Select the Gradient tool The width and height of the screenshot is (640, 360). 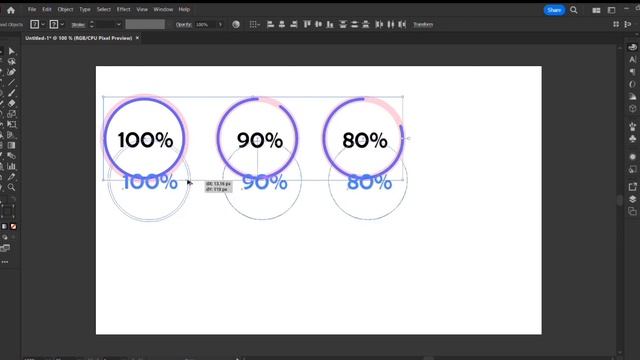[x=11, y=145]
